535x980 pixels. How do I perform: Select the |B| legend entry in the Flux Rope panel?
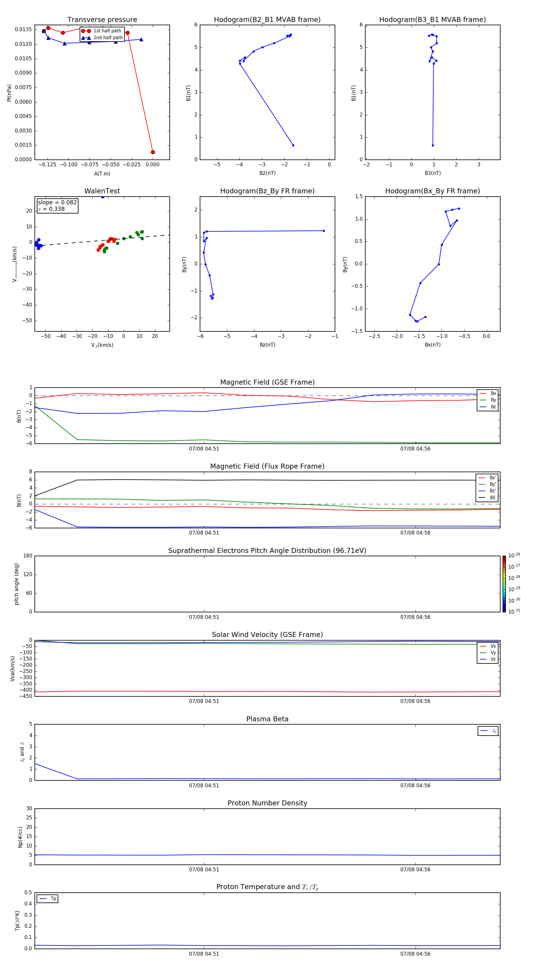click(x=487, y=498)
